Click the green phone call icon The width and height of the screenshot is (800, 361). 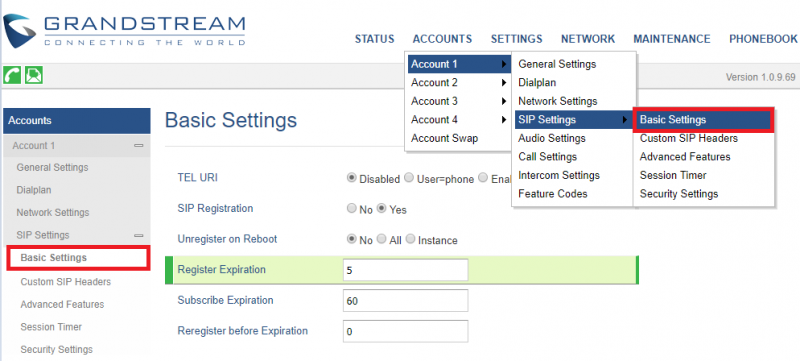click(12, 75)
